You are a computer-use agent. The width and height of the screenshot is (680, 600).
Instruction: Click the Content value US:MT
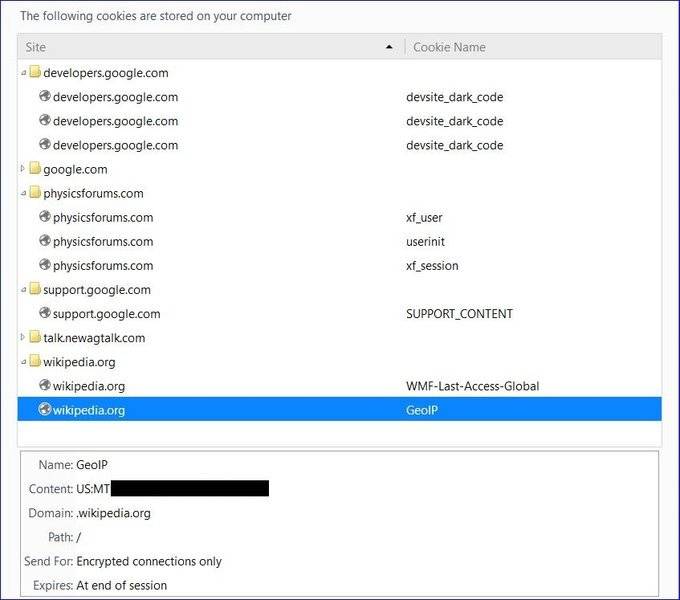(x=93, y=489)
